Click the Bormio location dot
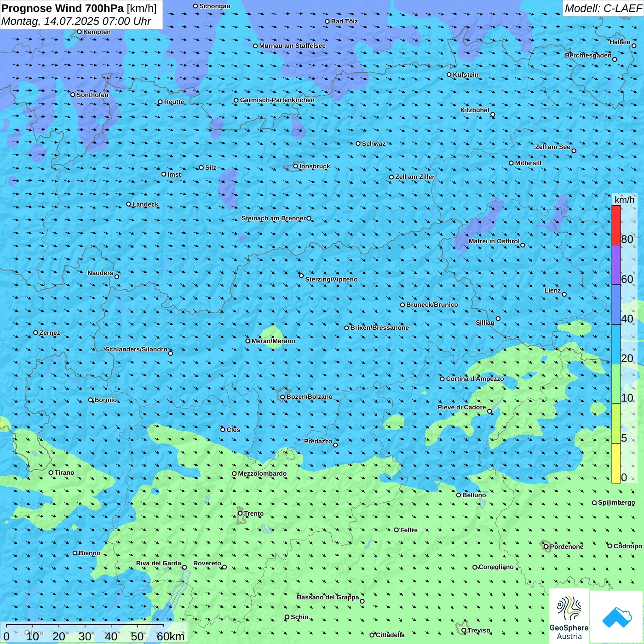The width and height of the screenshot is (644, 644). tap(91, 400)
